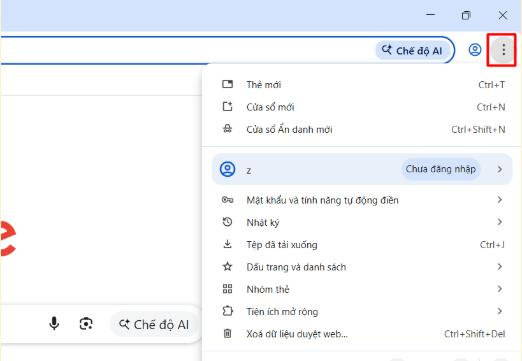Click the bookmark star icon

227,266
